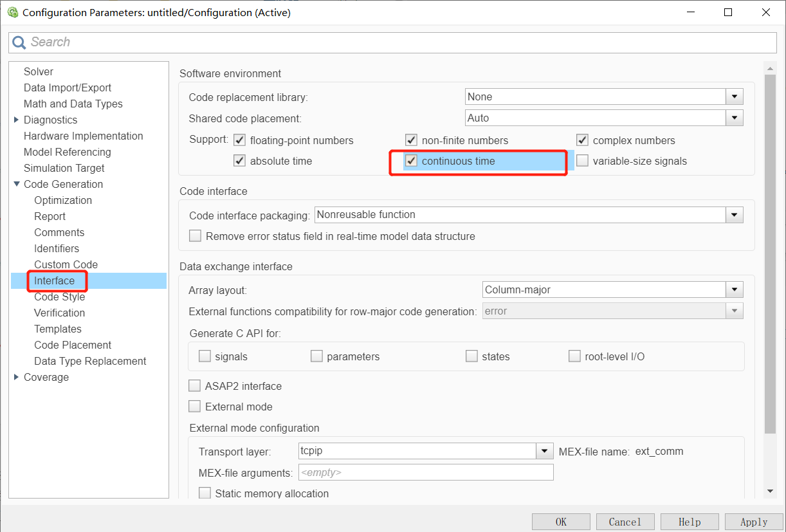Image resolution: width=786 pixels, height=532 pixels.
Task: Click the Cancel button
Action: (x=625, y=522)
